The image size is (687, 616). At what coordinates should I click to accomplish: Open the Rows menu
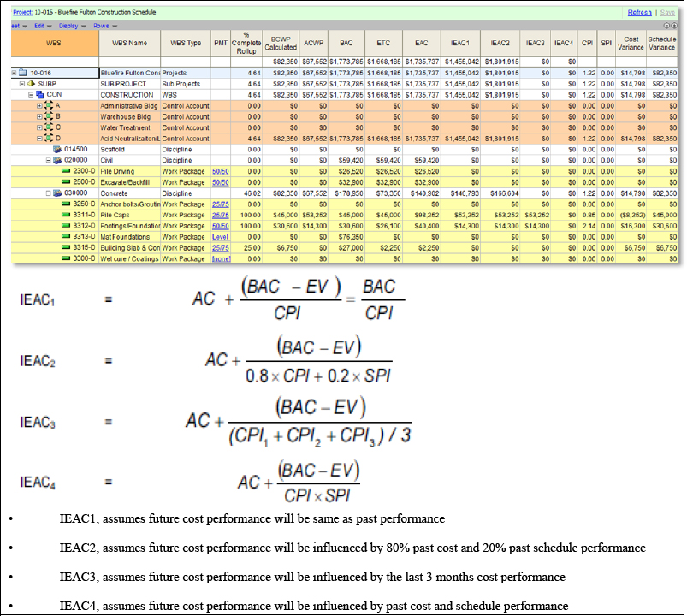(105, 26)
